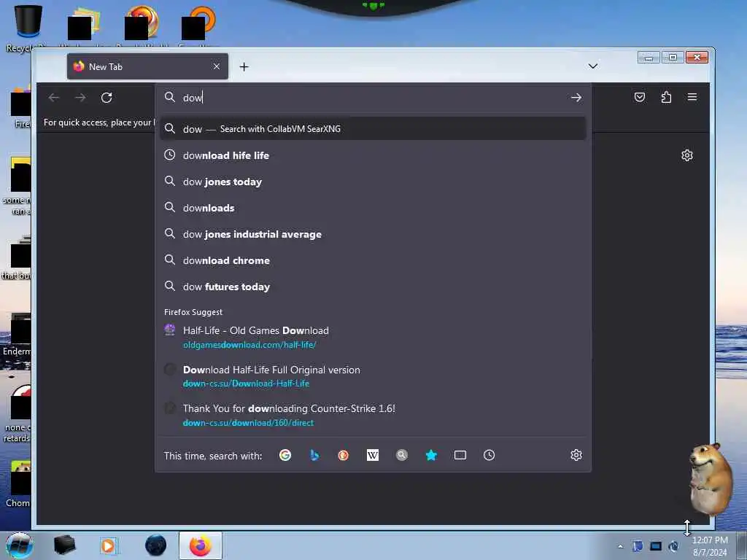The height and width of the screenshot is (560, 747).
Task: Open the Extensions puzzle icon
Action: point(666,97)
